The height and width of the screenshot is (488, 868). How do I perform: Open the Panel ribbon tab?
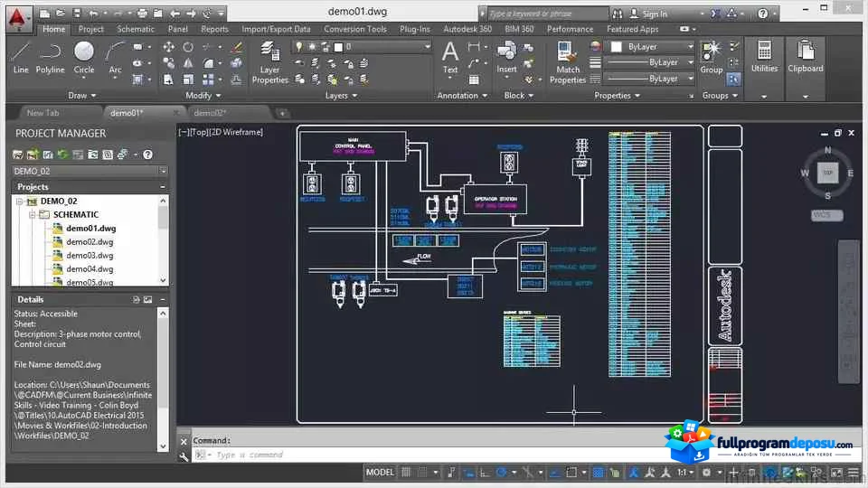(178, 29)
